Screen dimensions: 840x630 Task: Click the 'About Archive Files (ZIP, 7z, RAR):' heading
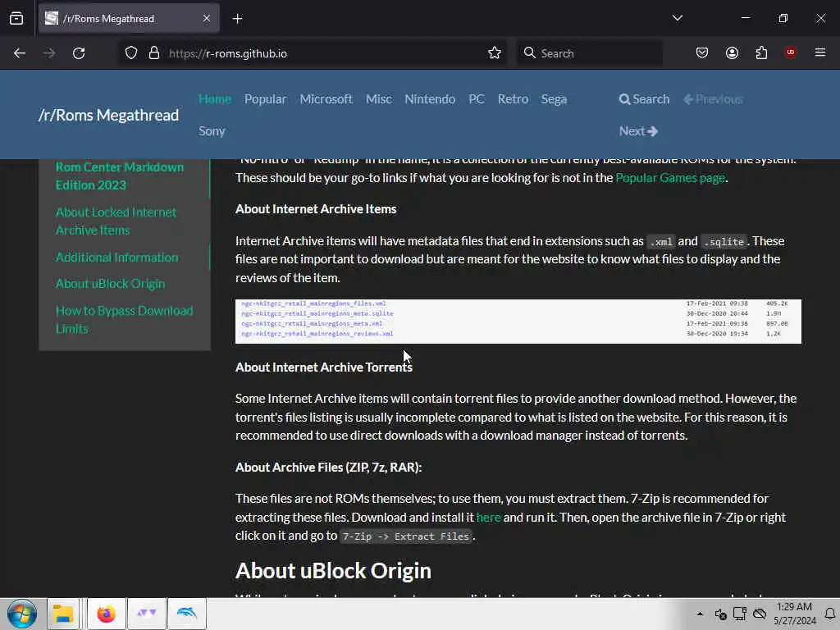coord(328,467)
